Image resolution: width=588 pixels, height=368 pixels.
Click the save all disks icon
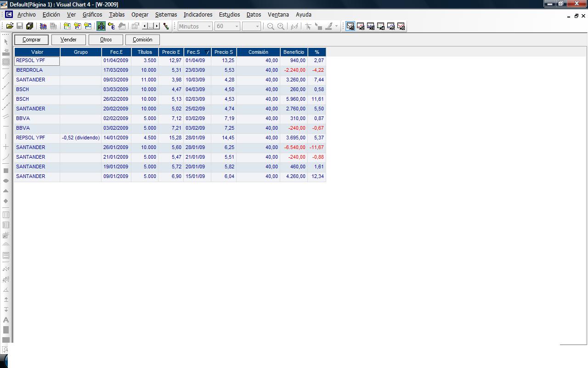[x=29, y=26]
